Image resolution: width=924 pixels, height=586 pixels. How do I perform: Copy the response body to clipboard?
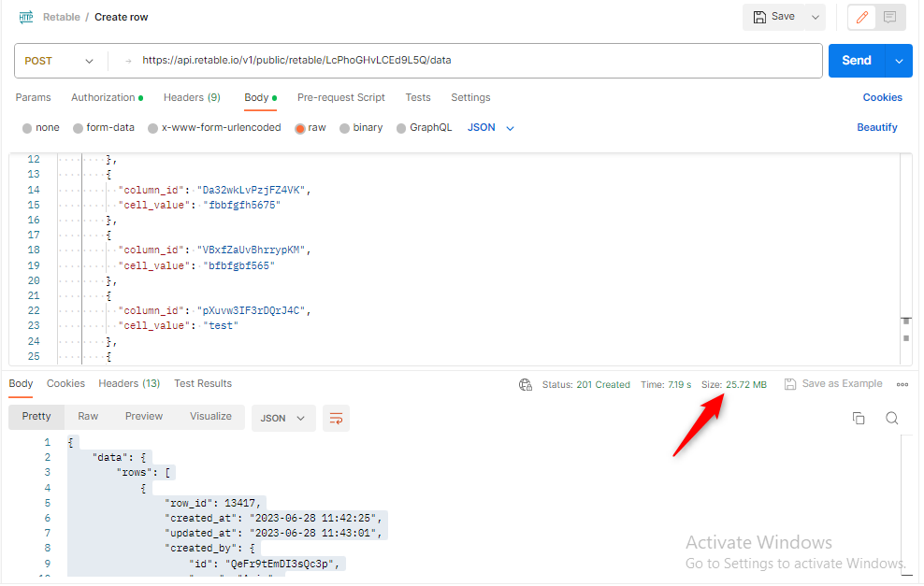pyautogui.click(x=859, y=418)
